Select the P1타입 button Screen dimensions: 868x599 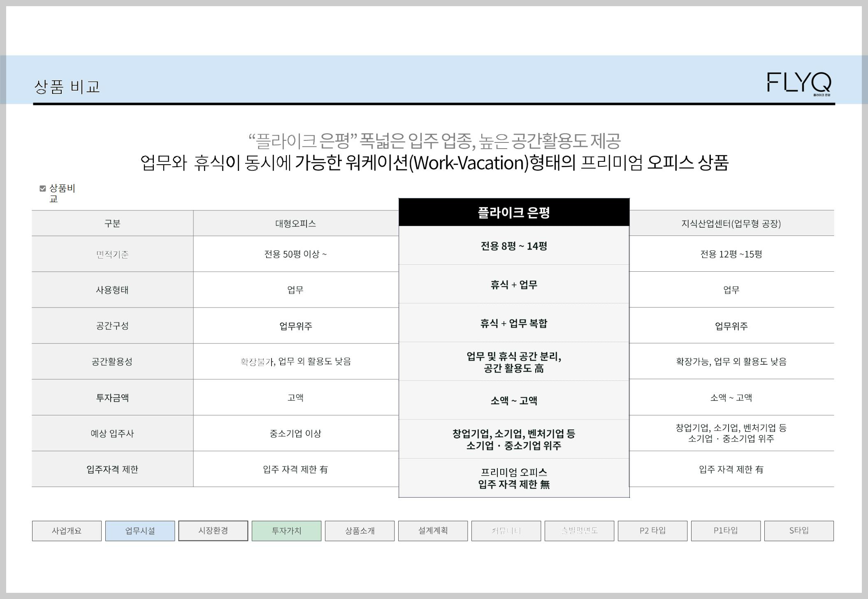(x=726, y=531)
